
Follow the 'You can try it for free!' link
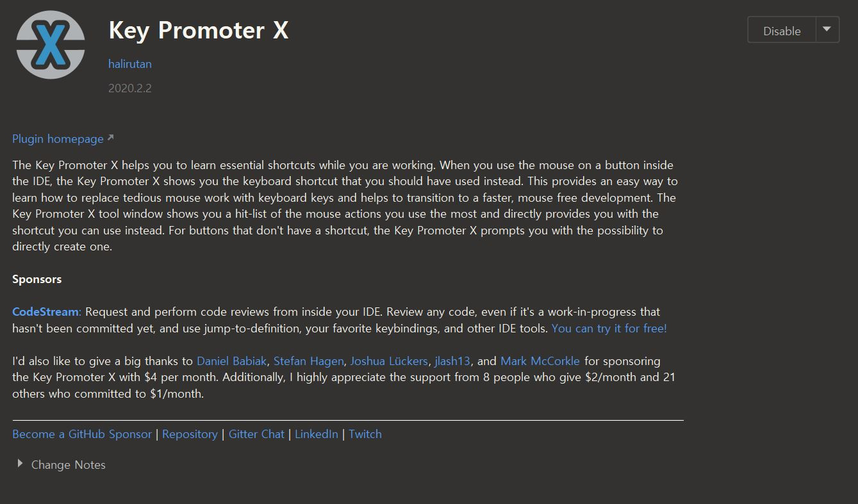click(x=609, y=329)
